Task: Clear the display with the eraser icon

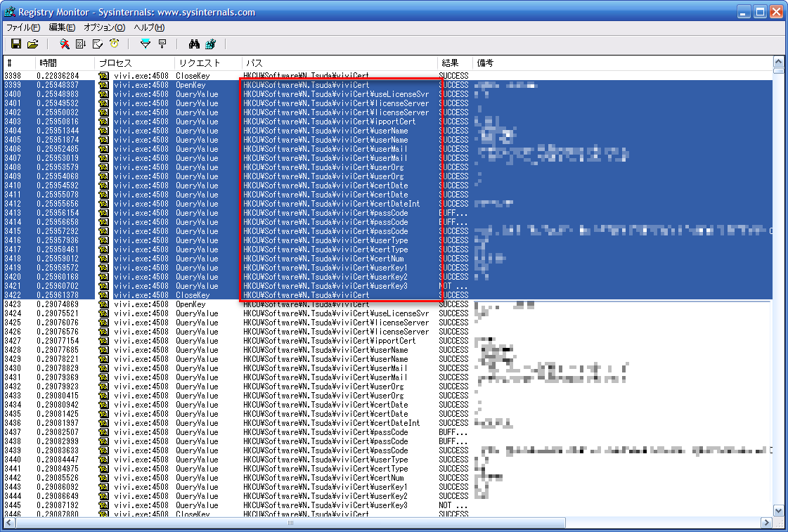Action: coord(98,44)
